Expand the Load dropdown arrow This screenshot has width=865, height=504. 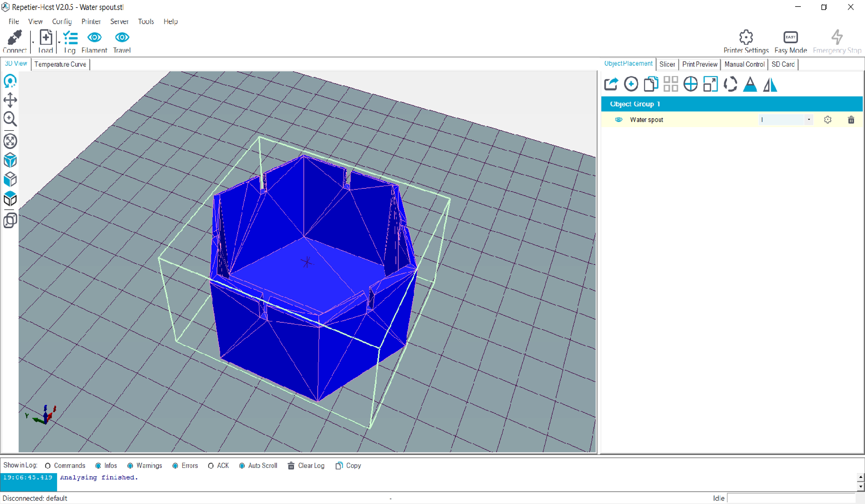pos(59,42)
